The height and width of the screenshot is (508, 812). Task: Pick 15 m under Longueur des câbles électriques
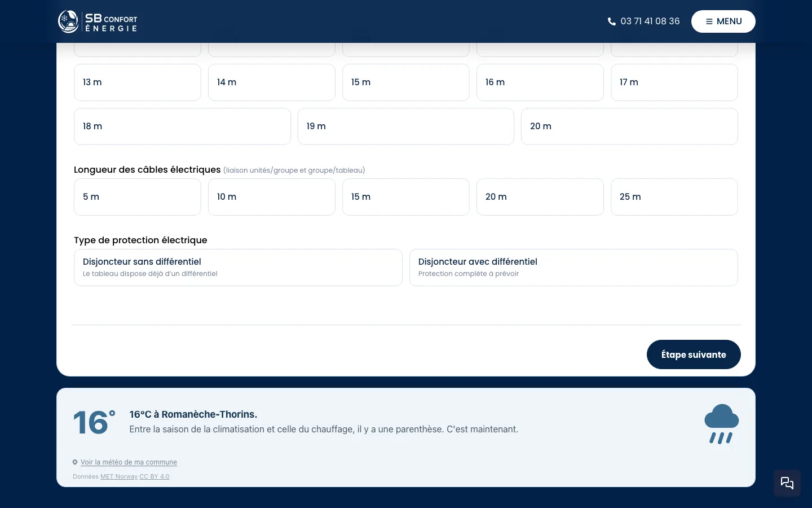pyautogui.click(x=406, y=197)
